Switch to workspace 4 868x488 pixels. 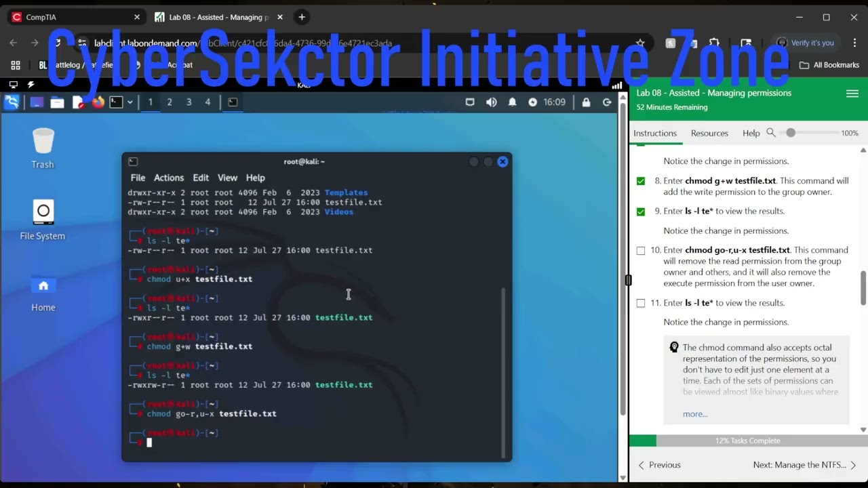coord(208,102)
